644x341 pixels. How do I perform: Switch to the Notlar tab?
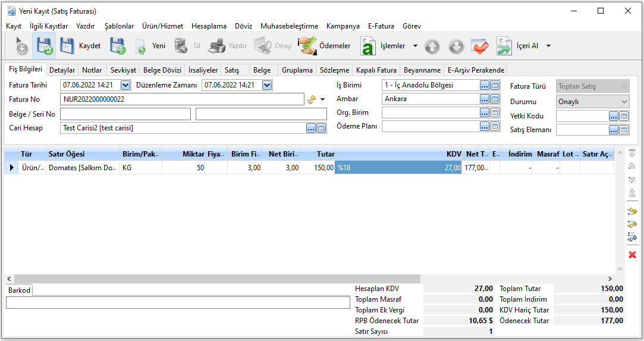click(x=92, y=70)
